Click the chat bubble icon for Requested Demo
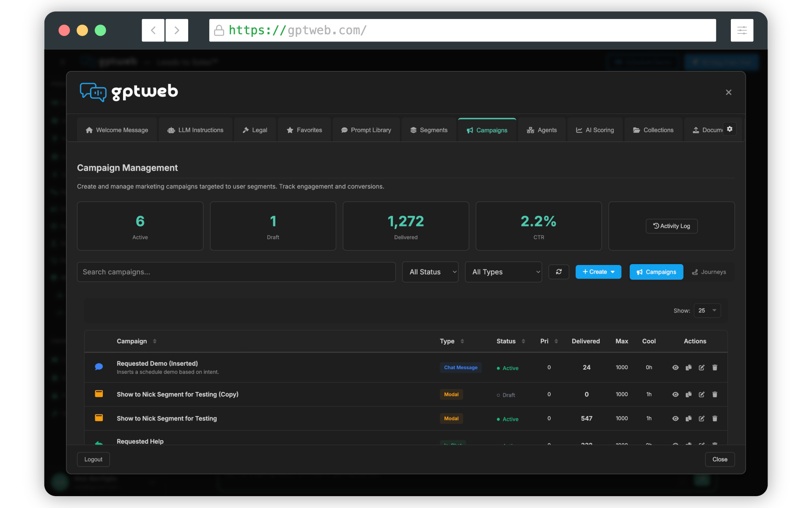This screenshot has height=508, width=812. [99, 367]
